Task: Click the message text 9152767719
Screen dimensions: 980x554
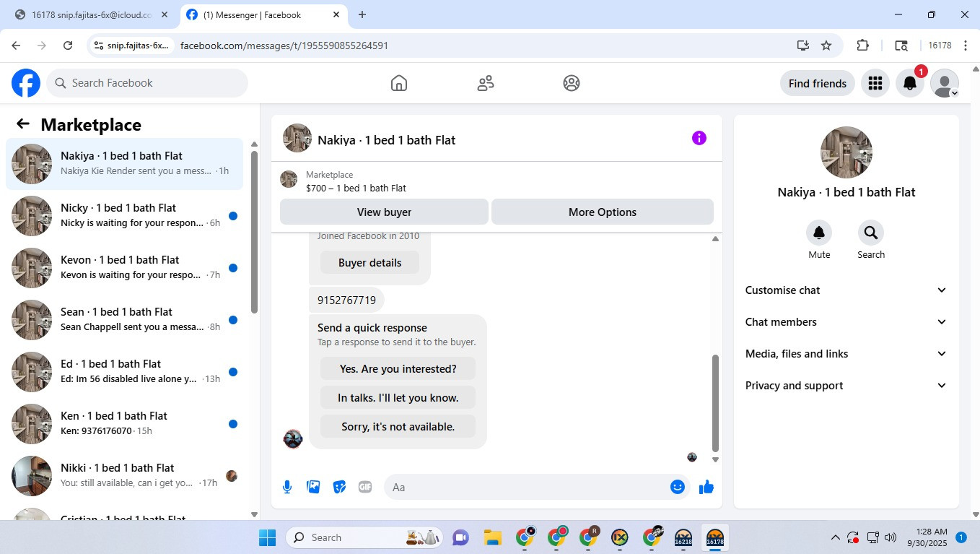Action: [346, 300]
